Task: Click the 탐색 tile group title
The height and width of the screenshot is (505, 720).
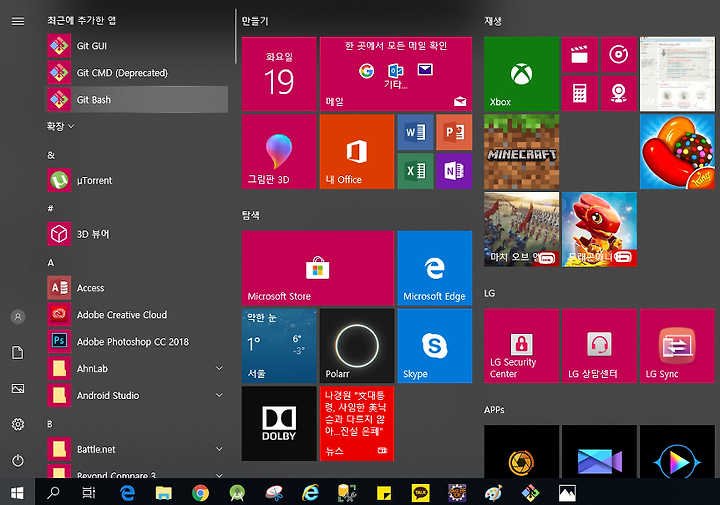Action: tap(251, 215)
